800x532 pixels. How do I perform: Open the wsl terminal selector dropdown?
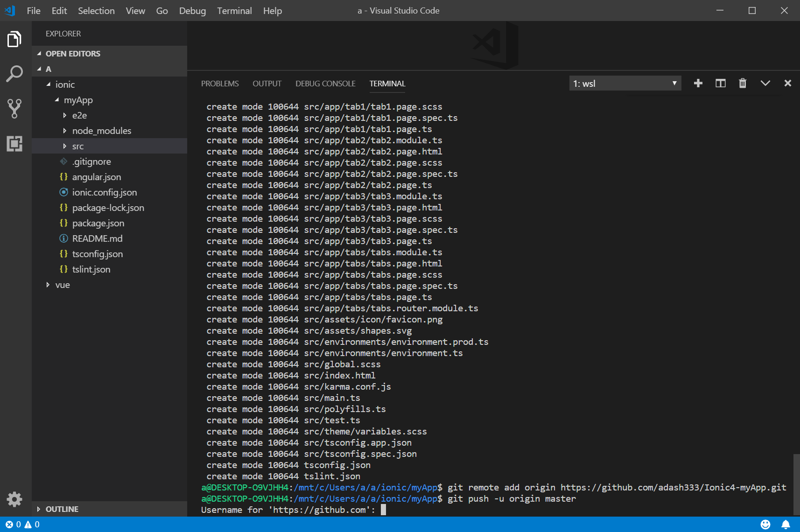coord(625,84)
